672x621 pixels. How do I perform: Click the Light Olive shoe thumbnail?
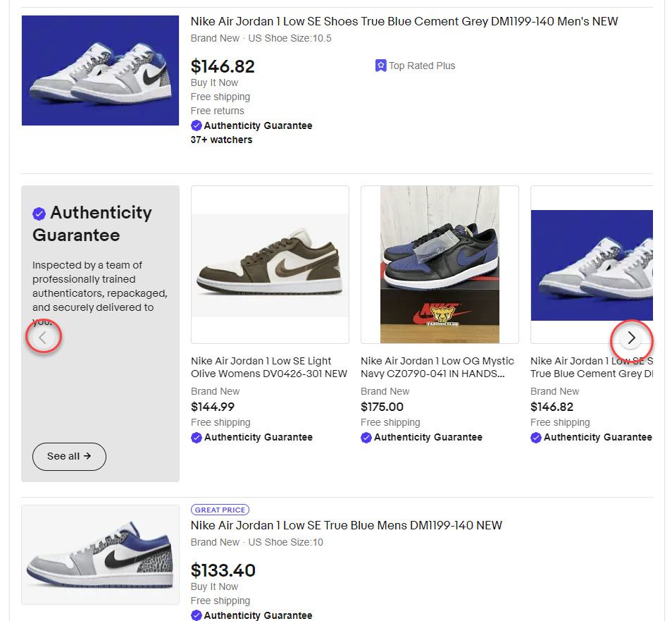(x=270, y=264)
